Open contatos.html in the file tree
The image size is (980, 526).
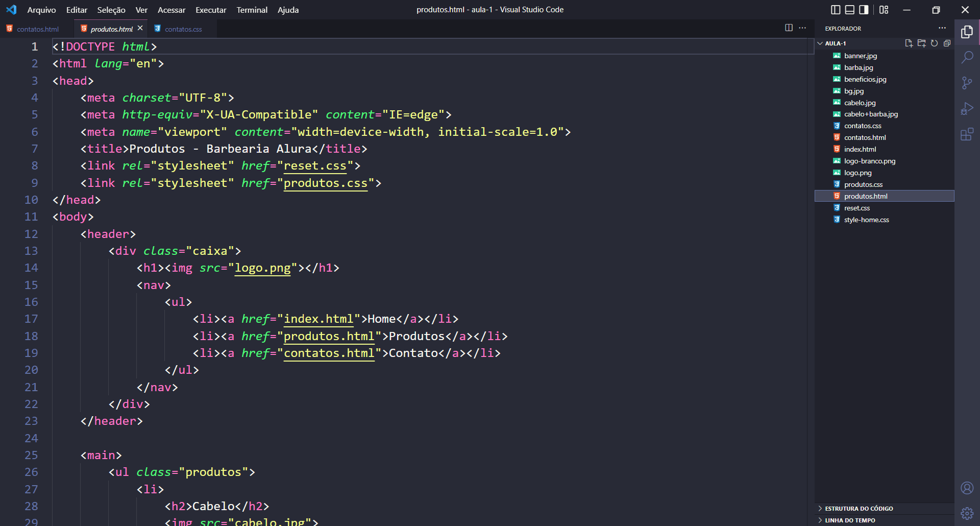click(885, 138)
